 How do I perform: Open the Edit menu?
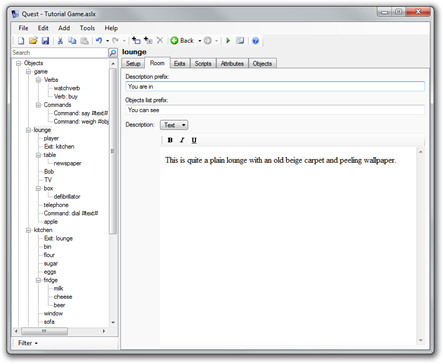click(43, 28)
